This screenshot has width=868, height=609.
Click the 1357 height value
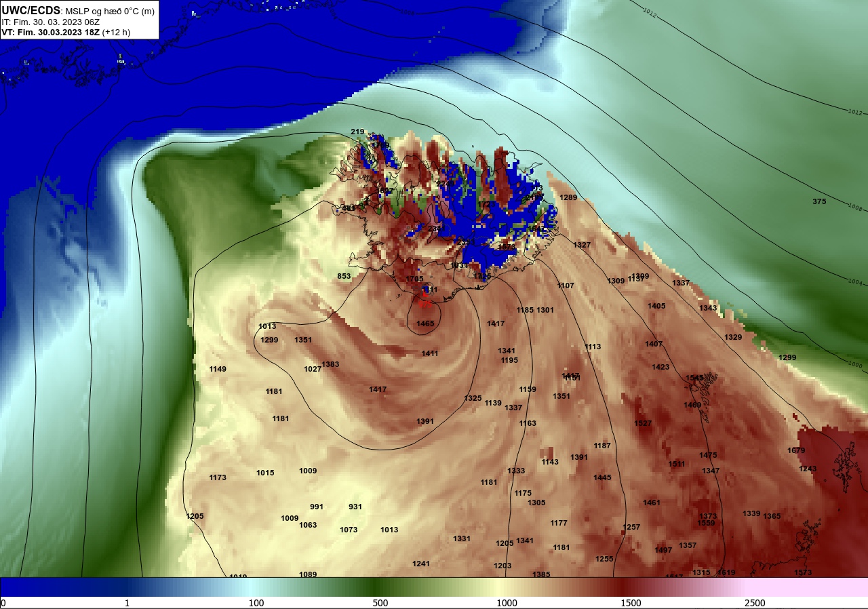(x=688, y=545)
